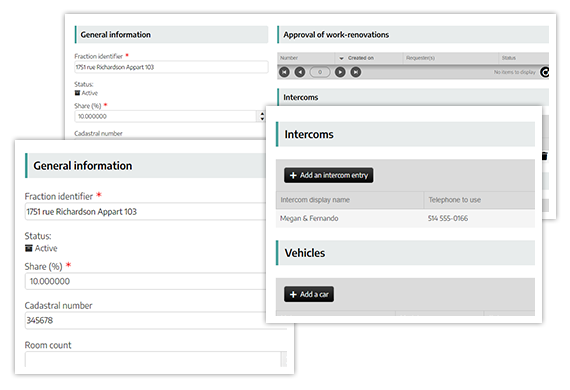This screenshot has height=390, width=570.
Task: Click Fraction identifier field in front panel
Action: pyautogui.click(x=145, y=212)
